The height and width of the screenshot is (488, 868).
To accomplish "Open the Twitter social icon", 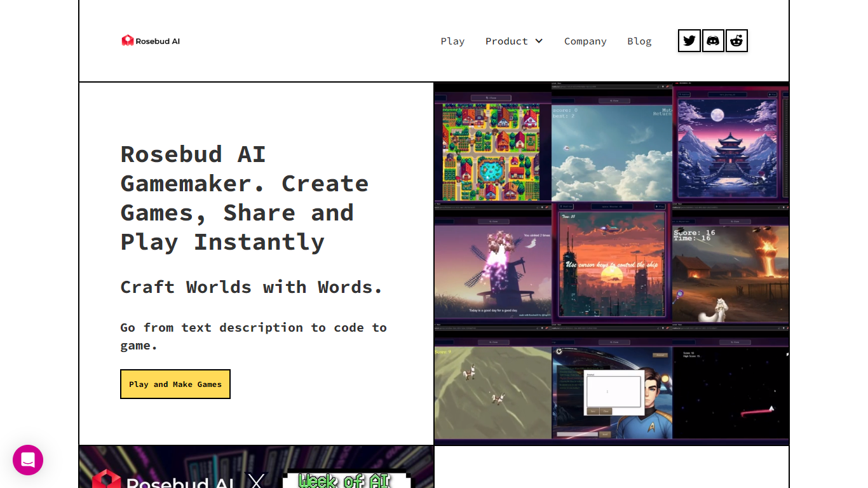I will pos(689,41).
